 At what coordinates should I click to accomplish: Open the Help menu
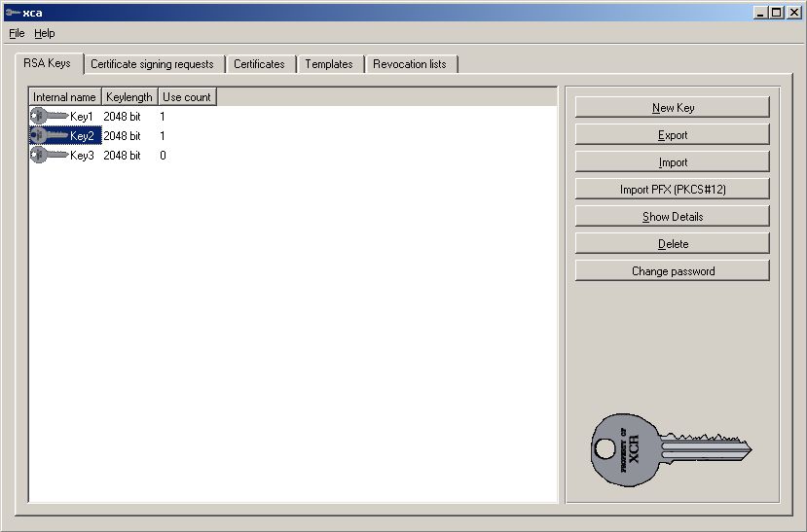click(45, 33)
